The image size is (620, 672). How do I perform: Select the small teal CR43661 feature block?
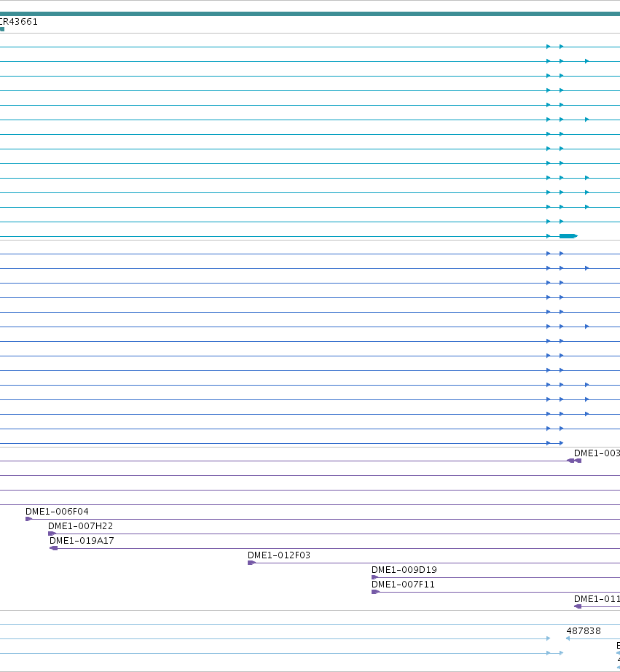pos(2,29)
